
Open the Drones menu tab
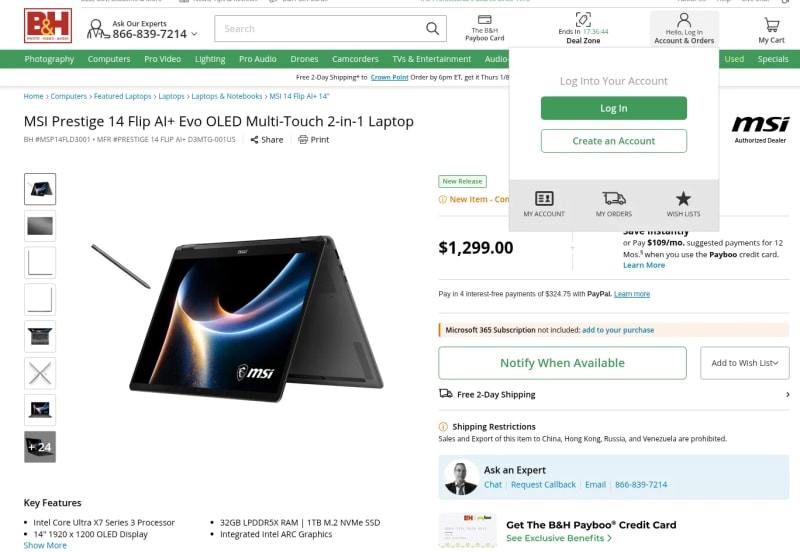click(304, 59)
